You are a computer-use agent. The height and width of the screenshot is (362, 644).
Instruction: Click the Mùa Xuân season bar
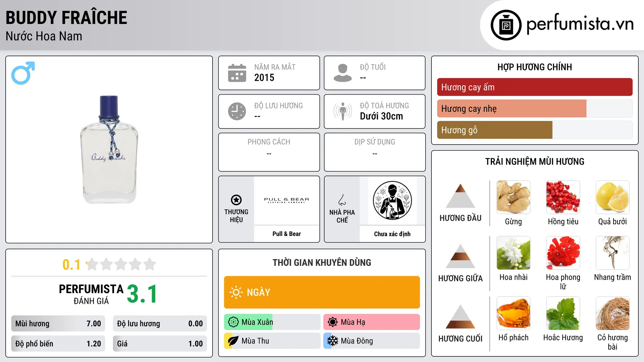tap(272, 322)
